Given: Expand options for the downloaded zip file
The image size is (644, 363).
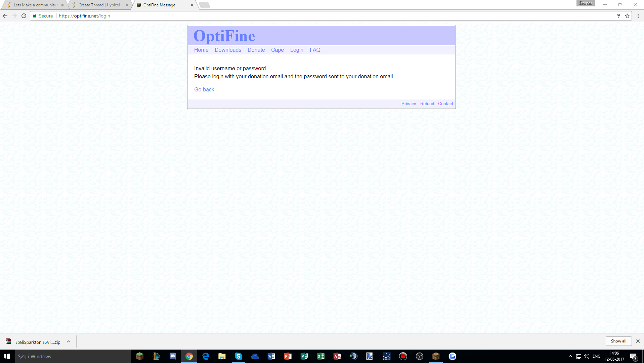Looking at the screenshot, I should point(69,342).
